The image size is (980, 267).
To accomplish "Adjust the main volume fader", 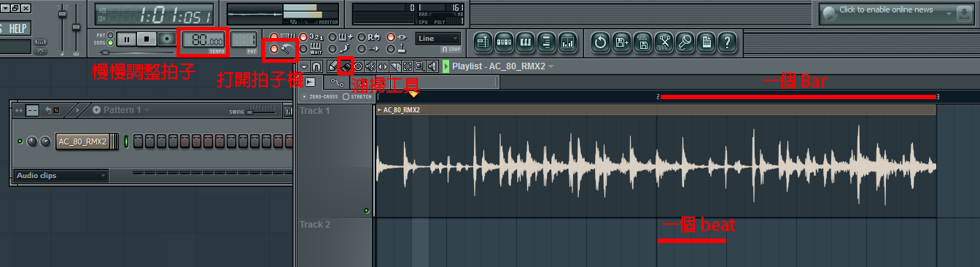I will pyautogui.click(x=62, y=14).
